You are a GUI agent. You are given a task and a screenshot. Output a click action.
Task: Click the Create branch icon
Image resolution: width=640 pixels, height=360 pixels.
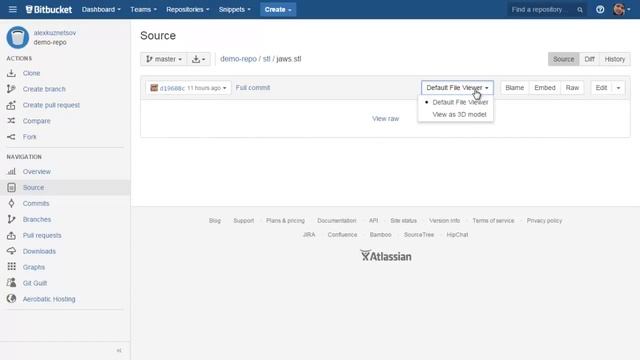pyautogui.click(x=11, y=89)
